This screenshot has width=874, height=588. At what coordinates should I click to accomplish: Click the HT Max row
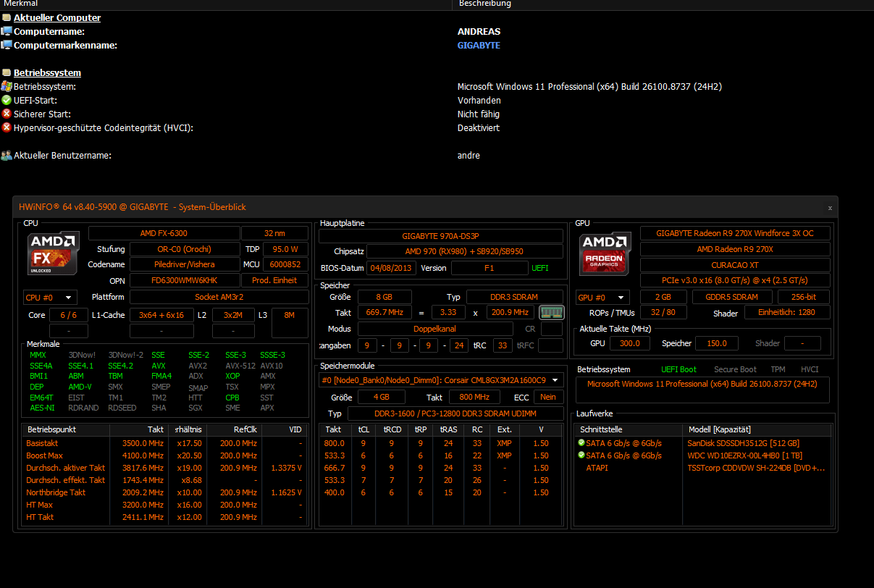click(165, 505)
